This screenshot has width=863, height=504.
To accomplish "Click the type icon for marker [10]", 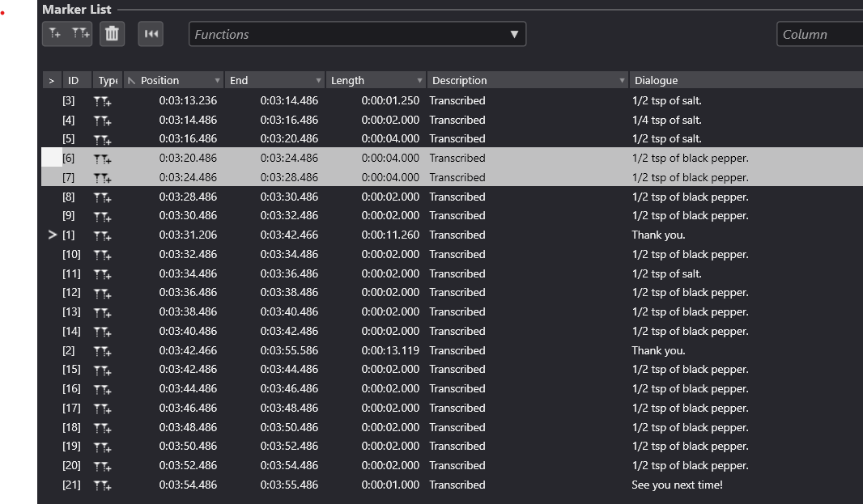I will (x=103, y=255).
